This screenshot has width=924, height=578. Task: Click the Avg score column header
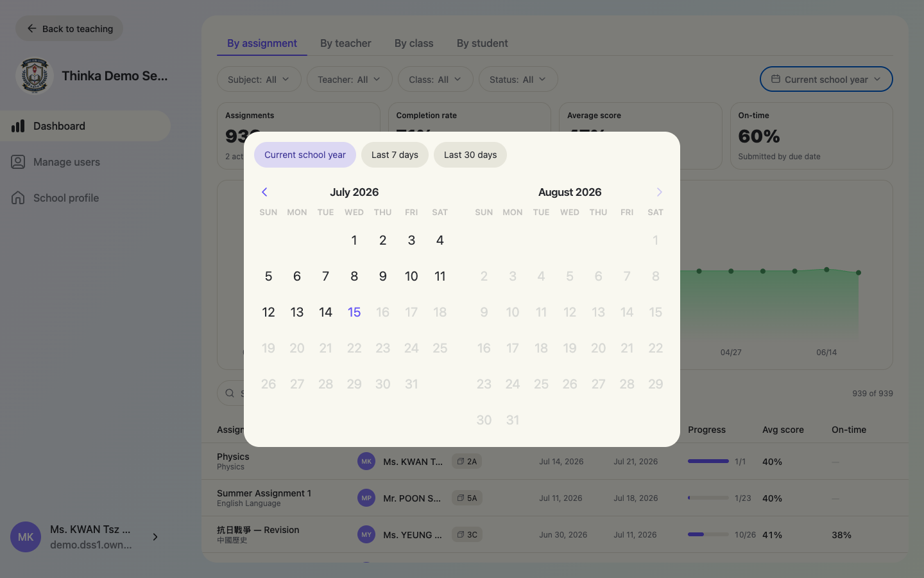pyautogui.click(x=783, y=430)
